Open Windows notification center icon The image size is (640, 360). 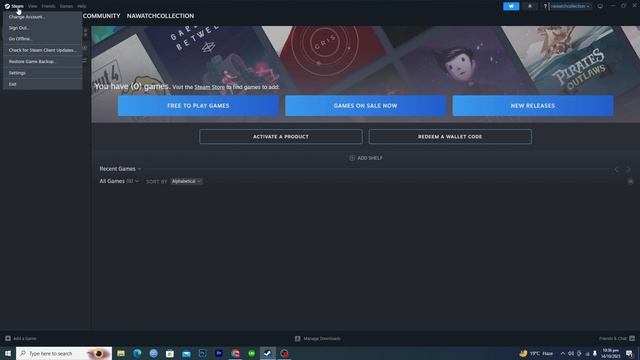click(629, 353)
